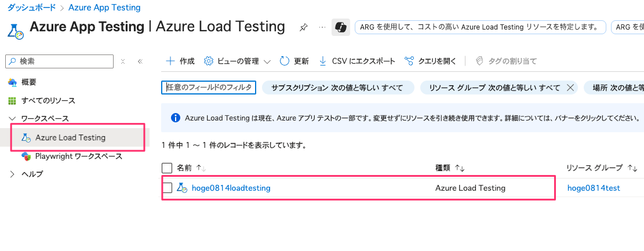Focus the 任意のフィールドのフィルター input box
Screen dimensions: 644x251
click(x=209, y=88)
